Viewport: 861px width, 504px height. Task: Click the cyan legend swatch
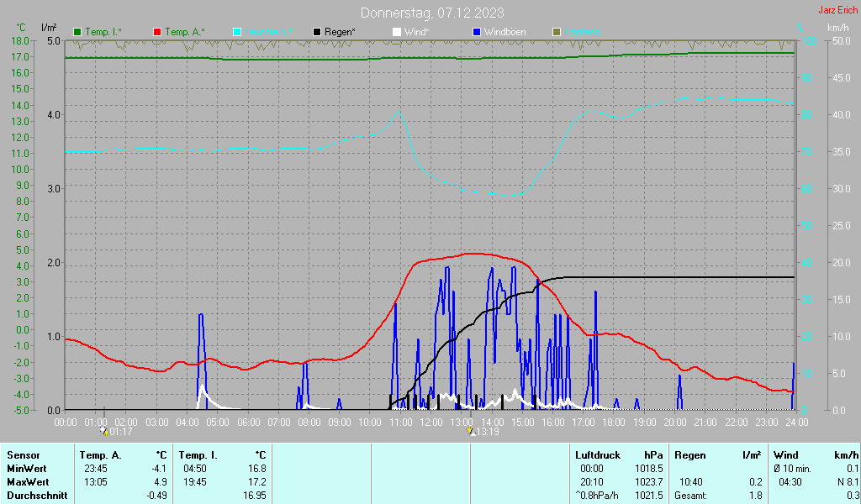tap(237, 32)
